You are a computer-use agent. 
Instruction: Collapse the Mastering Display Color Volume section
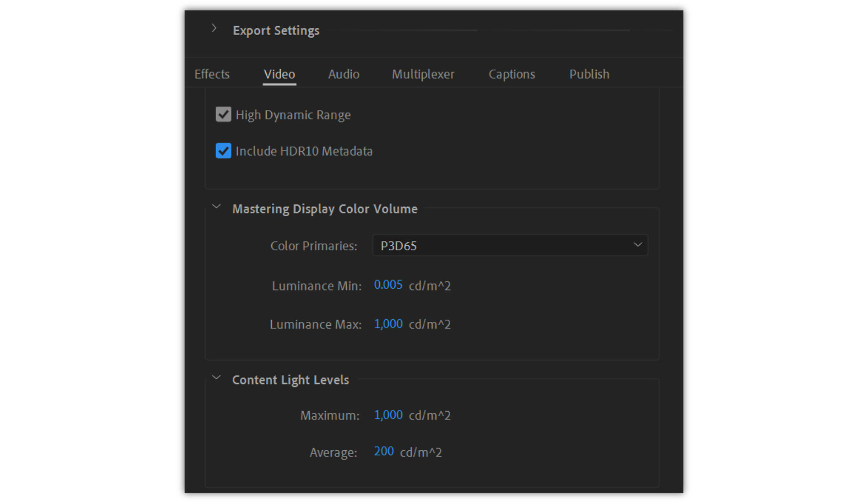tap(216, 206)
